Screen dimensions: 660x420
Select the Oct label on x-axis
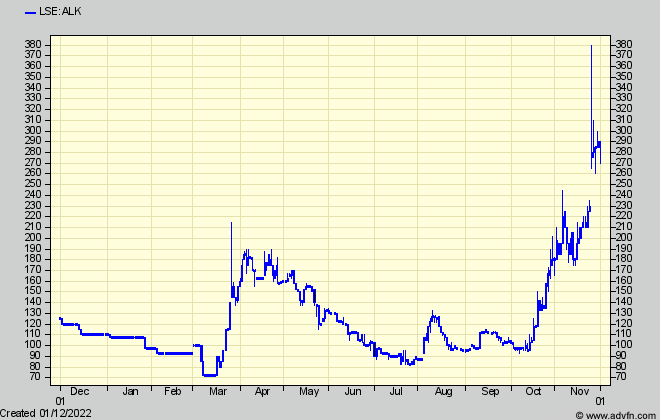534,392
